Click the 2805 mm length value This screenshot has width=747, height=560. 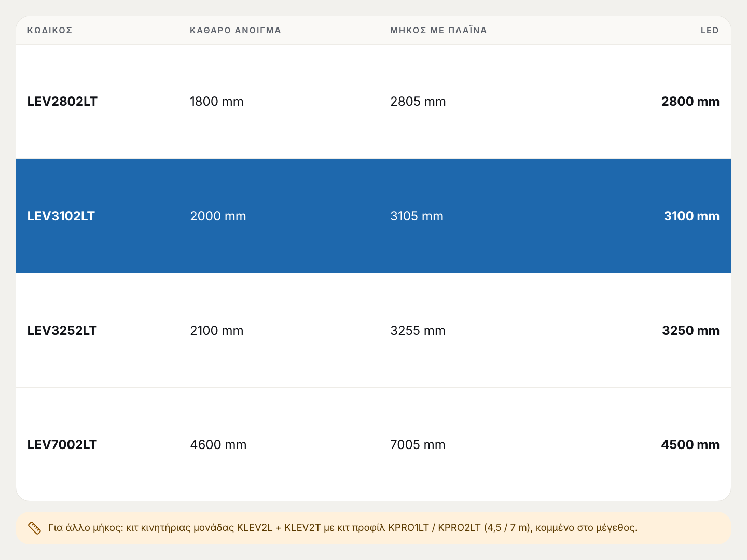(418, 102)
